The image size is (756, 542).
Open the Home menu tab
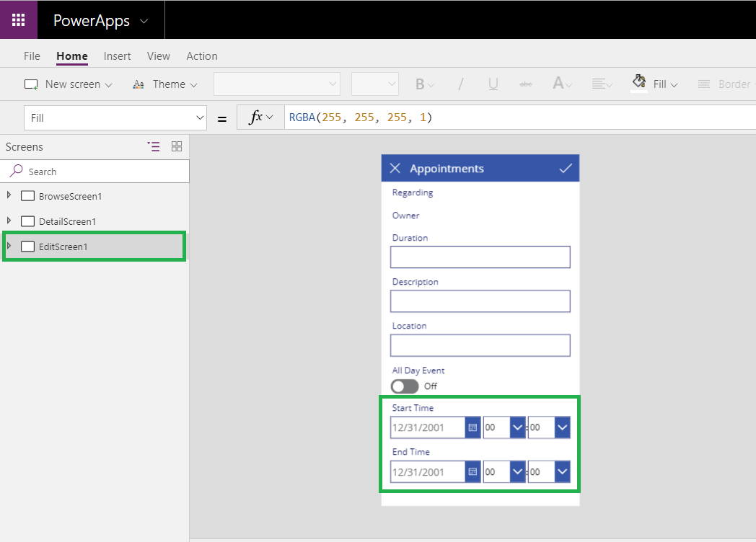71,55
